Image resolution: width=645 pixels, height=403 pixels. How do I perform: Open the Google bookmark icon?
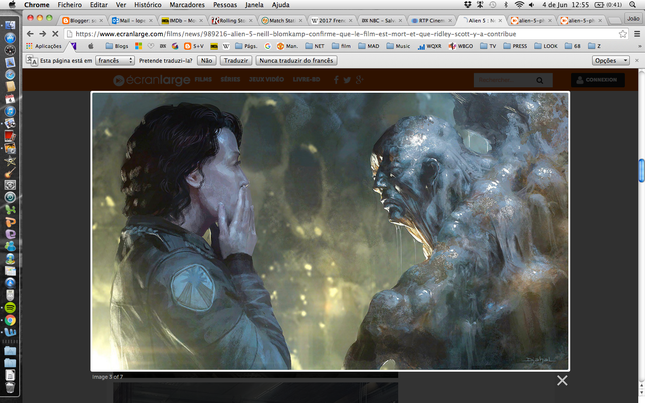tap(267, 46)
